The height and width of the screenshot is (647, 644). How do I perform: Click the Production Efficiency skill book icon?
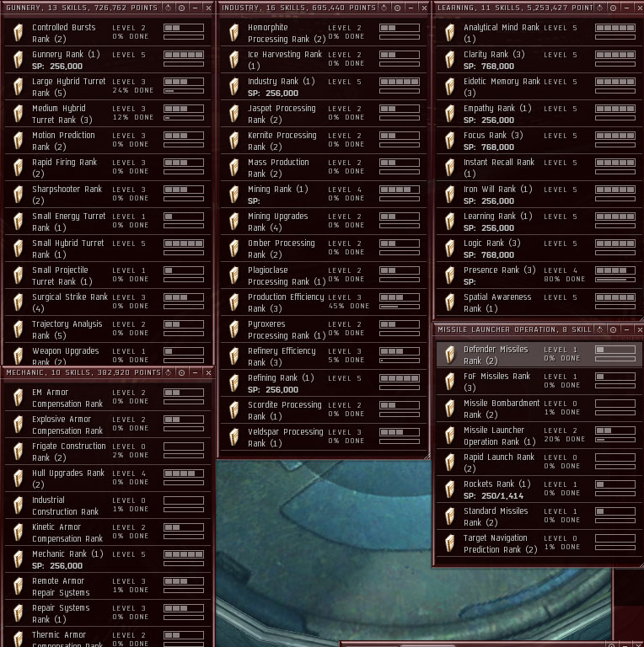tap(234, 302)
